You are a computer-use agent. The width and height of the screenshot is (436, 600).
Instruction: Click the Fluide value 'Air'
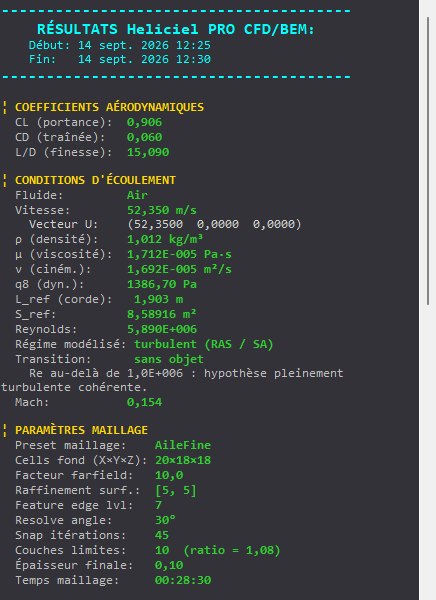137,195
